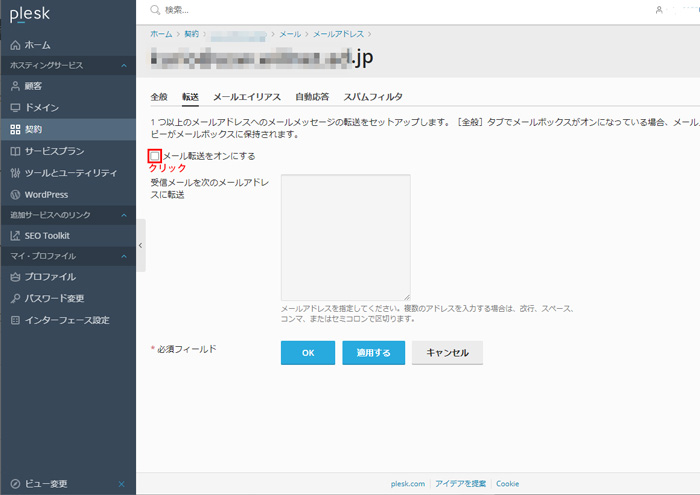Click the Home (ホーム) icon in sidebar

tap(15, 46)
